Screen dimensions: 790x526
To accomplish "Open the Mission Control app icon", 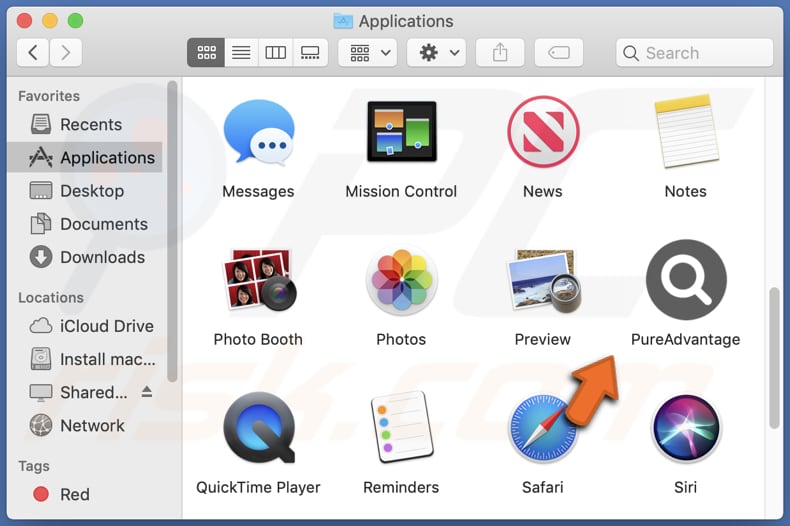I will point(402,131).
